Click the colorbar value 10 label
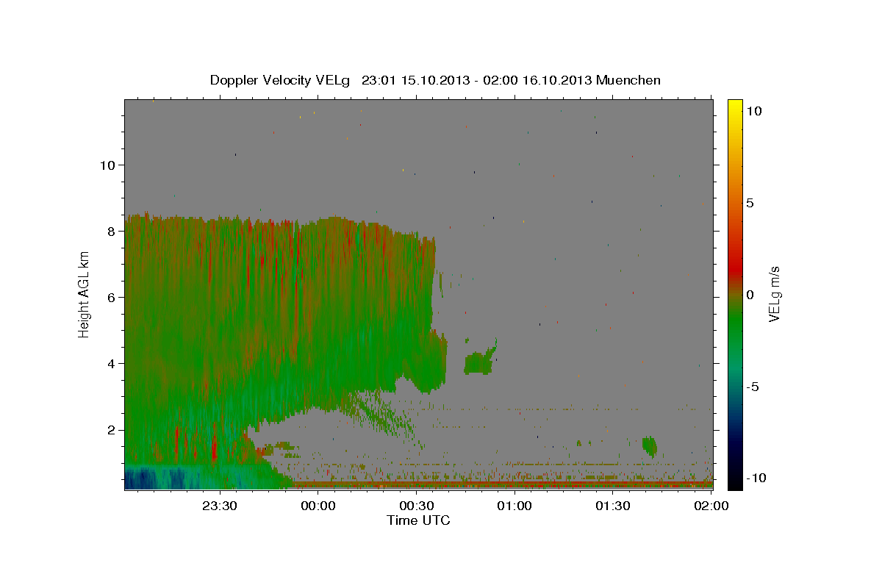 click(754, 110)
